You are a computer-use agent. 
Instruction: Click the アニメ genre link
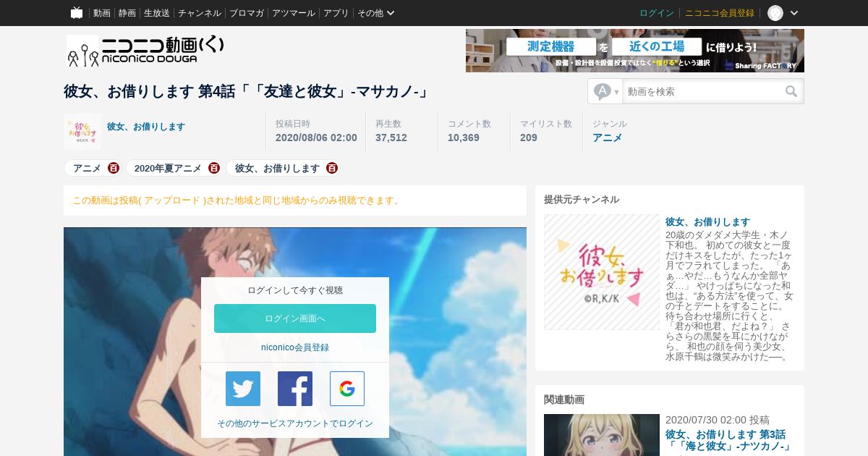click(x=608, y=138)
